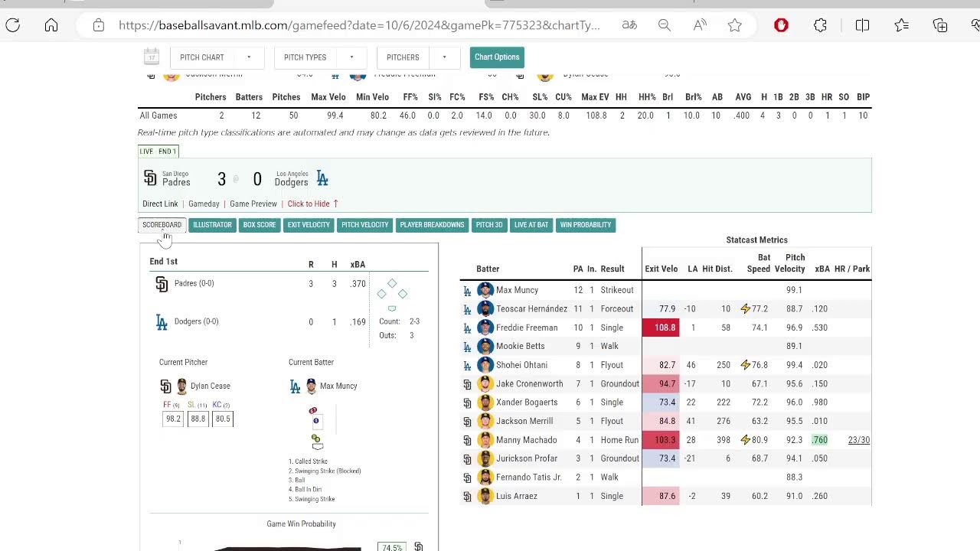Click the green .760 xBA cell

[820, 440]
